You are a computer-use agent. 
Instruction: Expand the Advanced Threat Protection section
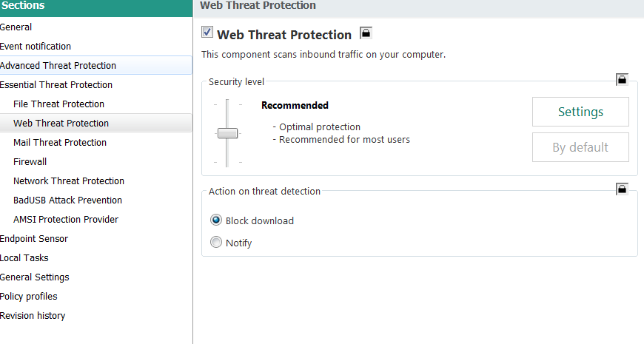click(x=58, y=66)
